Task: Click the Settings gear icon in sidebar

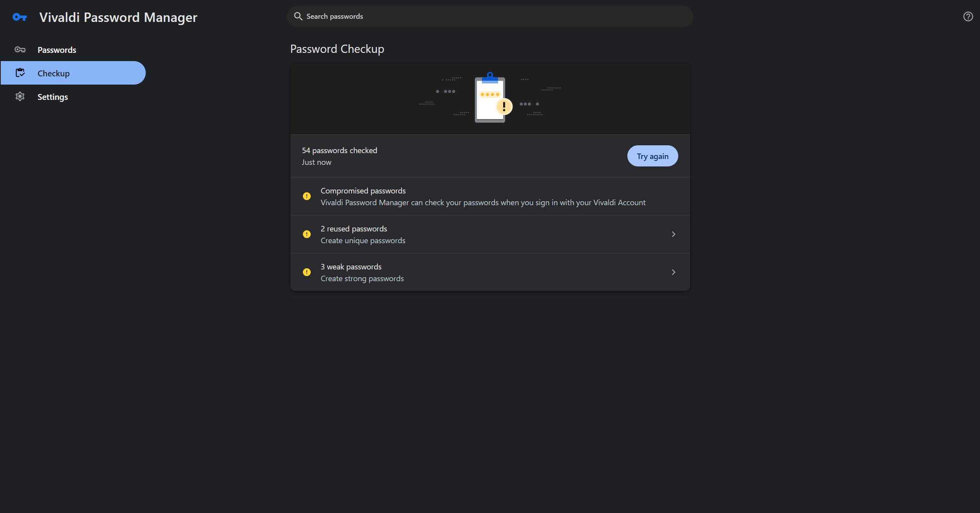Action: pyautogui.click(x=20, y=96)
